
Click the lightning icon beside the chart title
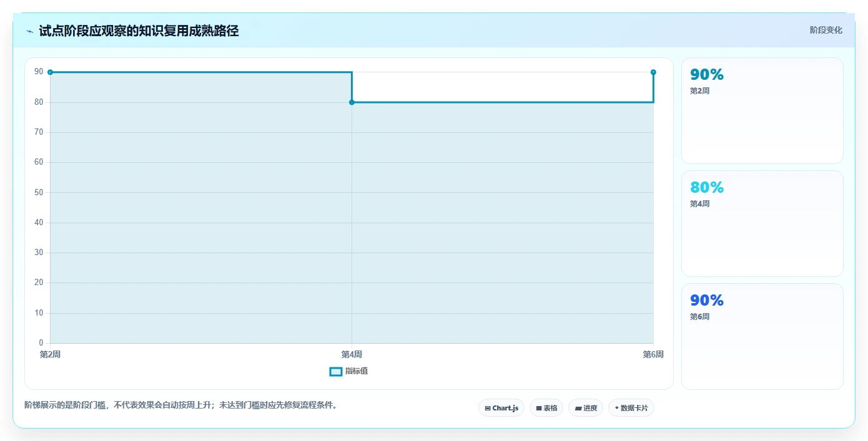pyautogui.click(x=29, y=31)
